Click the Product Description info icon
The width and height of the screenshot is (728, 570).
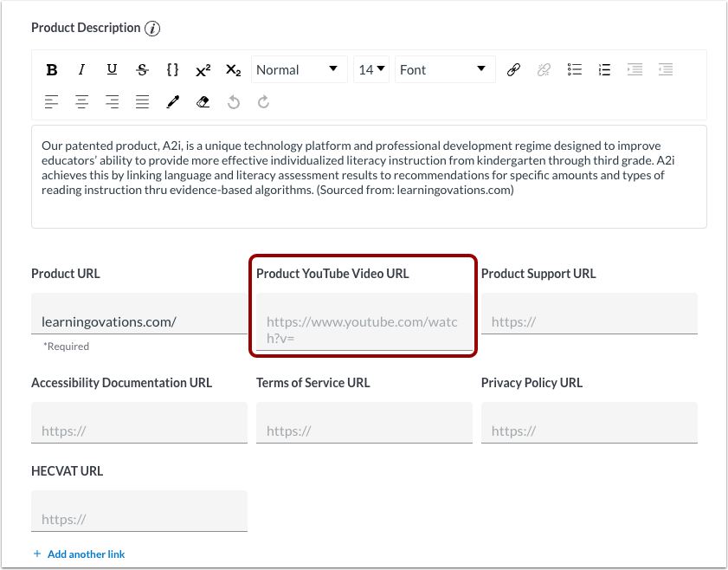152,29
